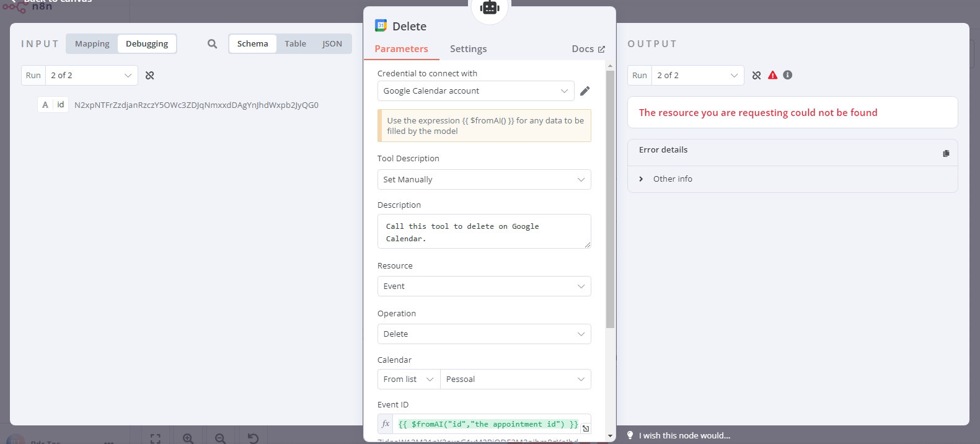
Task: Select the Table view tab
Action: point(296,44)
